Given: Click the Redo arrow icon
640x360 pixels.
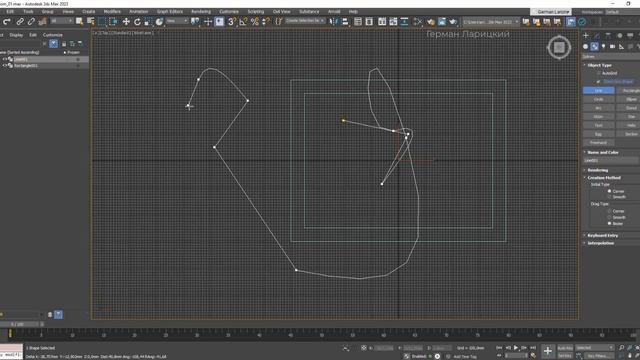Looking at the screenshot, I should pyautogui.click(x=7, y=22).
